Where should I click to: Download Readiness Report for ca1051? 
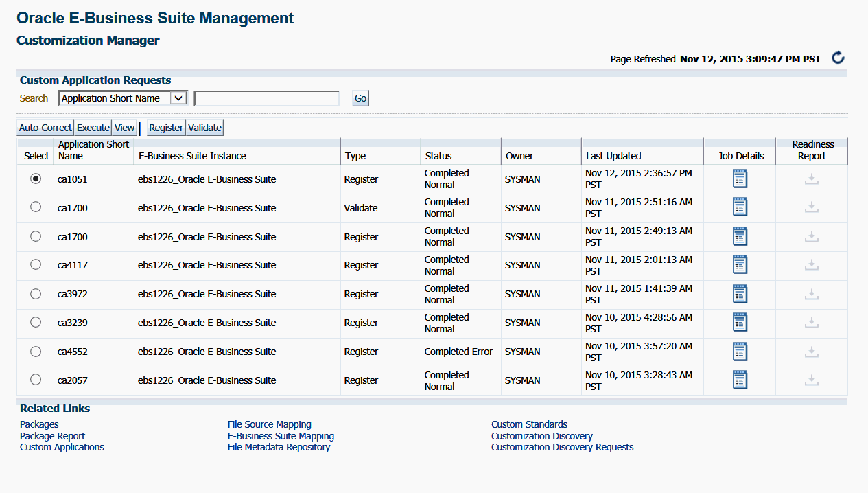(812, 179)
